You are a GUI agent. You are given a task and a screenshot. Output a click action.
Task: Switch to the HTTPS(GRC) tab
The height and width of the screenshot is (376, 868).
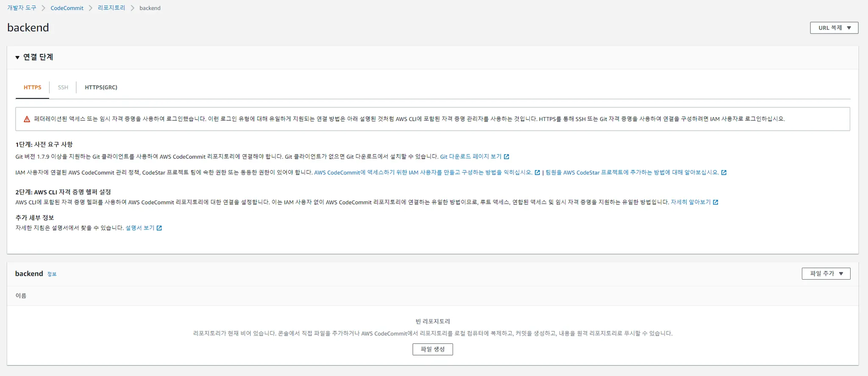click(x=101, y=87)
